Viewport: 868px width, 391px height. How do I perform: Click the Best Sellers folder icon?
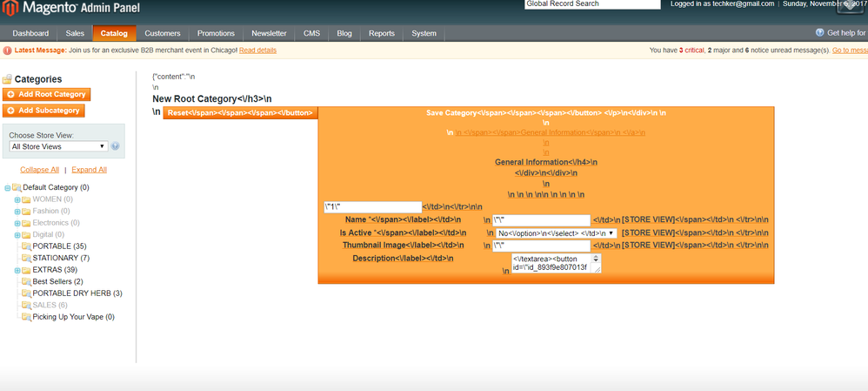click(x=26, y=282)
